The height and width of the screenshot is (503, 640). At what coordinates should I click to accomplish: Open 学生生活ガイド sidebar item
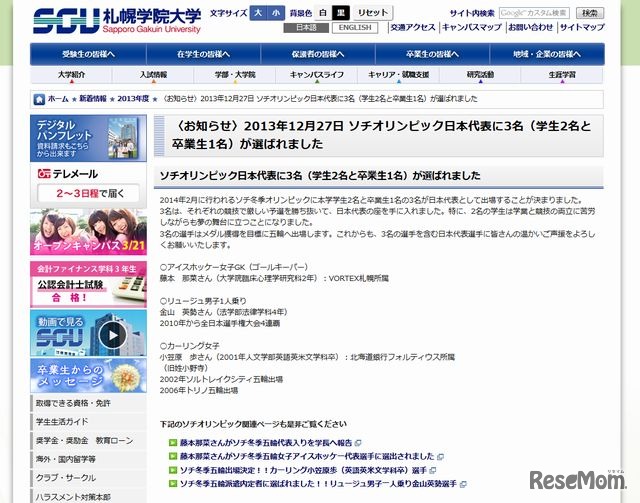[89, 422]
